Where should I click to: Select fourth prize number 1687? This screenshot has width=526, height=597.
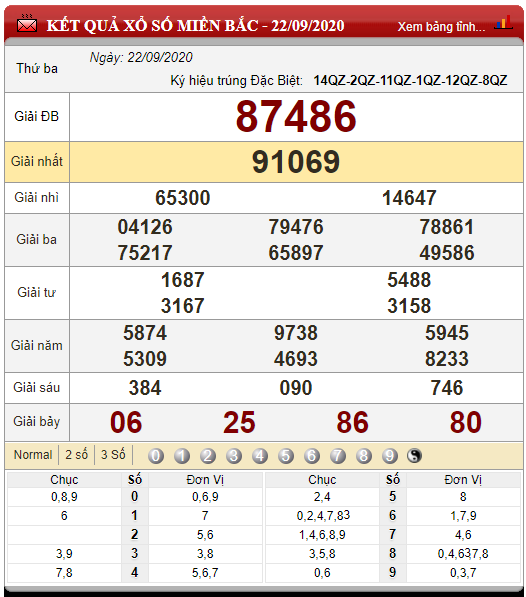click(182, 280)
